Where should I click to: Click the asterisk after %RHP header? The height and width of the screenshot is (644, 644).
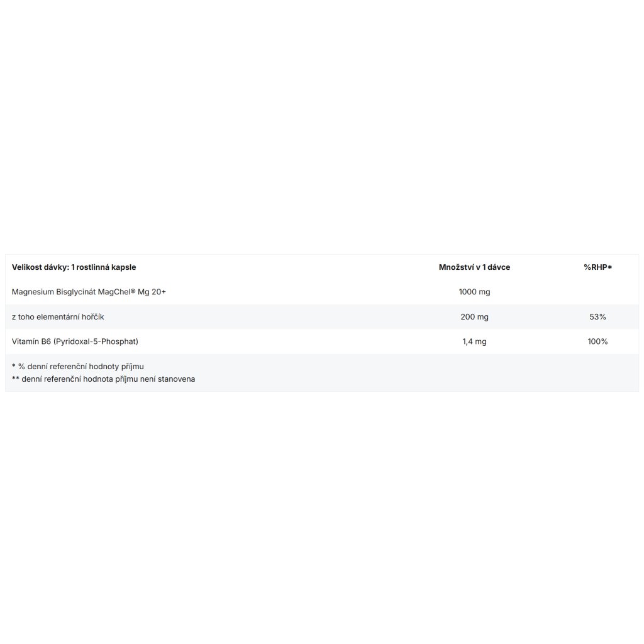[x=610, y=267]
